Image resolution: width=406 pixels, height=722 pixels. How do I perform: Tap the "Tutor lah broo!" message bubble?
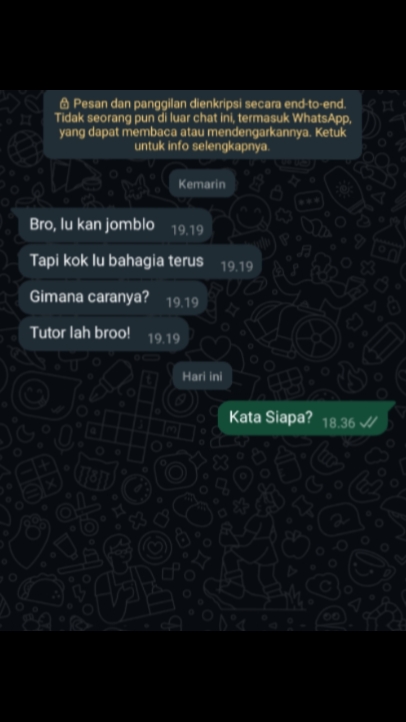[104, 334]
